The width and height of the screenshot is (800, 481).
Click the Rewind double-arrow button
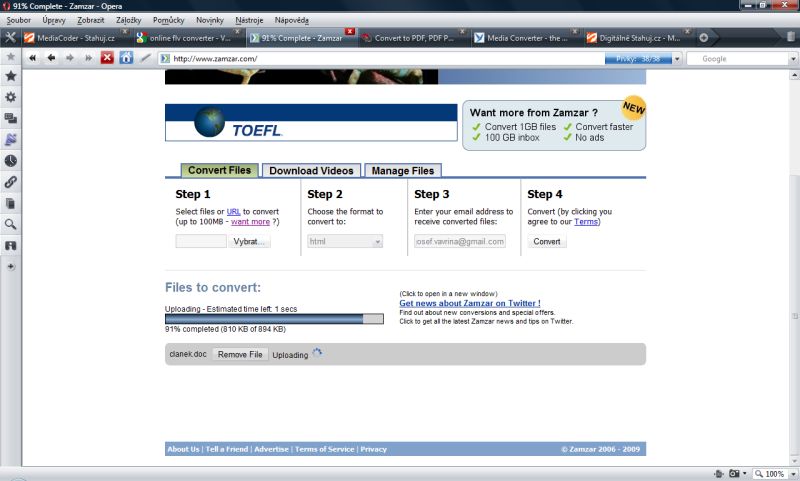pyautogui.click(x=32, y=58)
